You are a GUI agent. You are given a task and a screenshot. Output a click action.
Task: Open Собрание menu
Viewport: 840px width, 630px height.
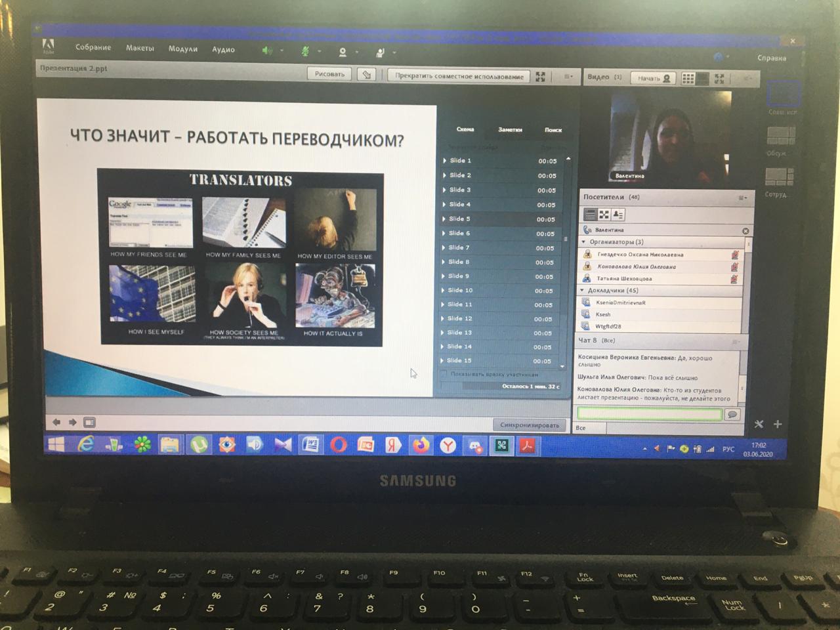click(93, 47)
